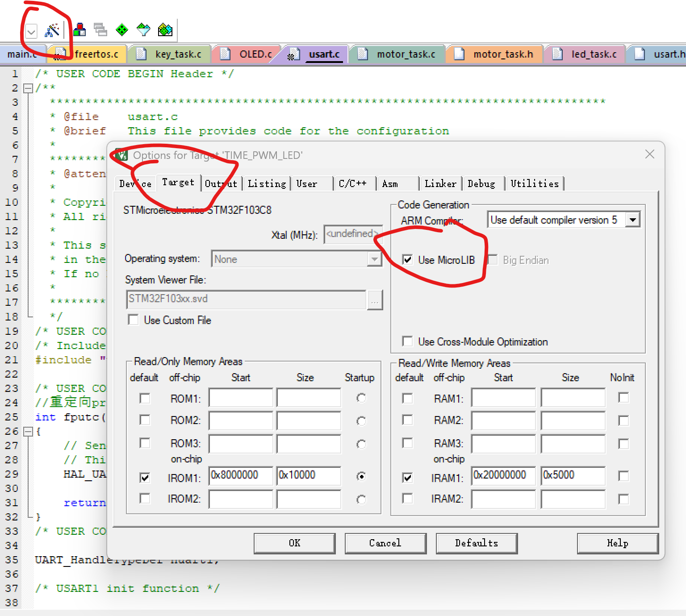Click the System Viewer File browse button
Viewport: 686px width, 616px height.
tap(375, 300)
